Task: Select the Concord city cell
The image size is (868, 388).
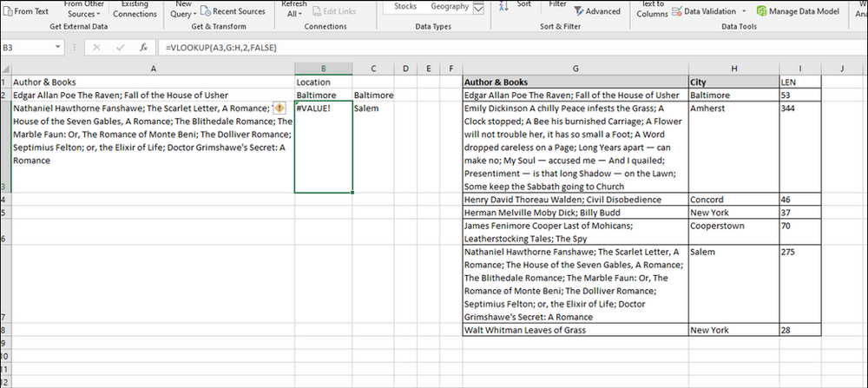Action: [x=734, y=200]
